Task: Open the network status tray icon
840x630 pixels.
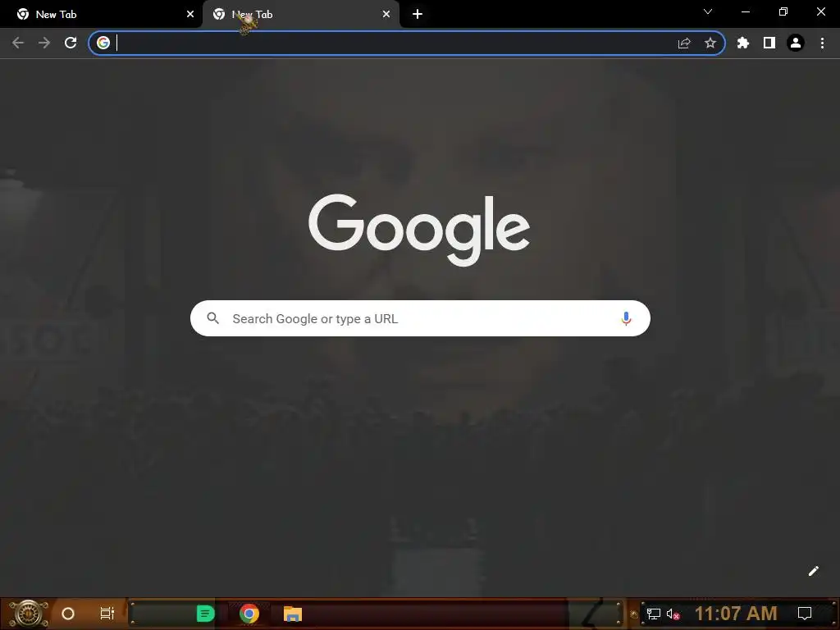Action: pos(654,614)
